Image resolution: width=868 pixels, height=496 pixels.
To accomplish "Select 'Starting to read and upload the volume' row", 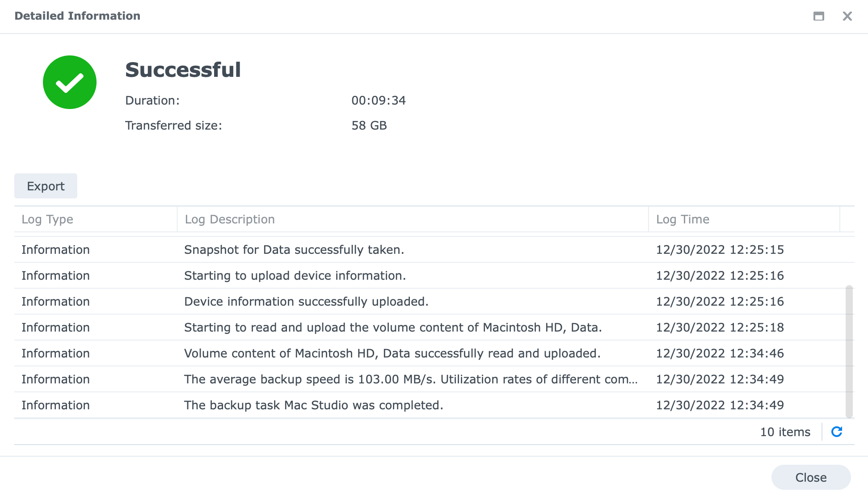I will (434, 327).
